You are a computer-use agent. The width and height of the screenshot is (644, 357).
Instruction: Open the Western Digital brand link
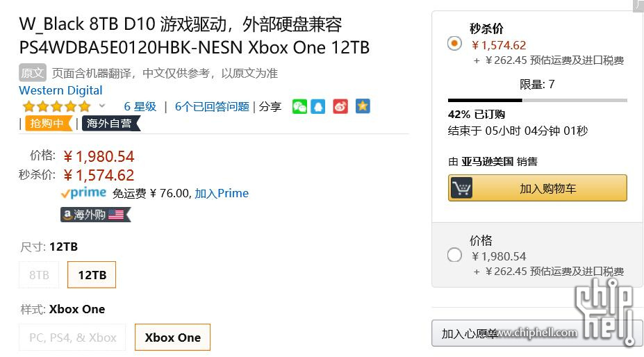click(60, 90)
